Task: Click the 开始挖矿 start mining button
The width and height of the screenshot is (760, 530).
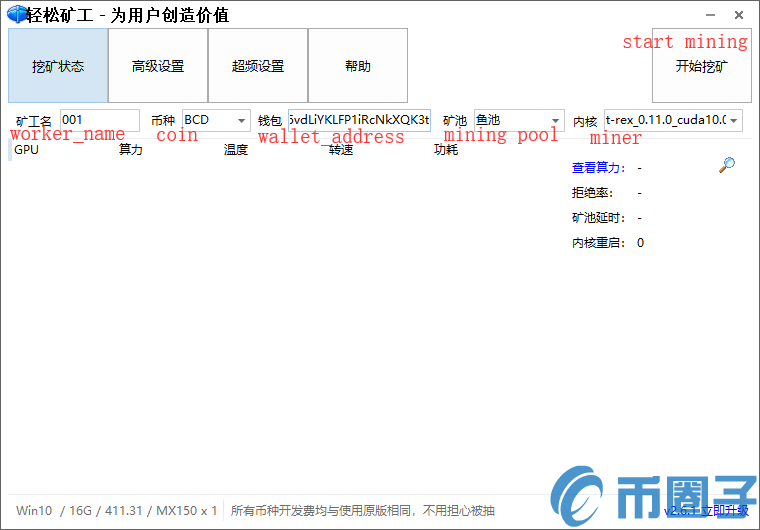Action: click(x=702, y=65)
